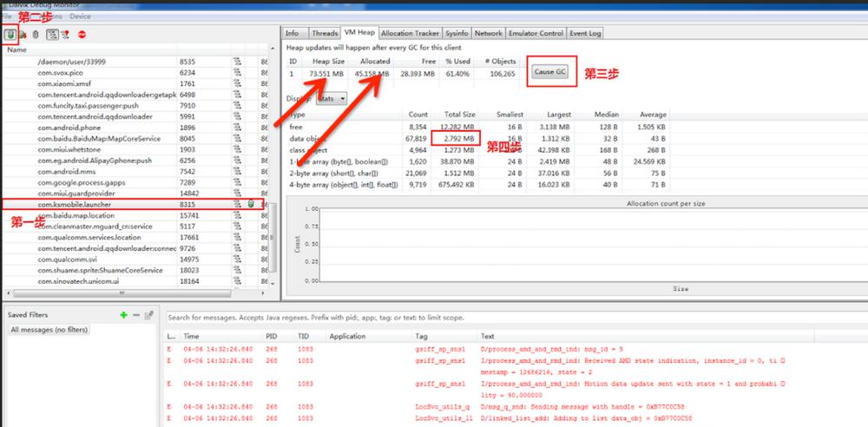Switch to the Threads tab
Screen dimensions: 868x427
click(325, 33)
